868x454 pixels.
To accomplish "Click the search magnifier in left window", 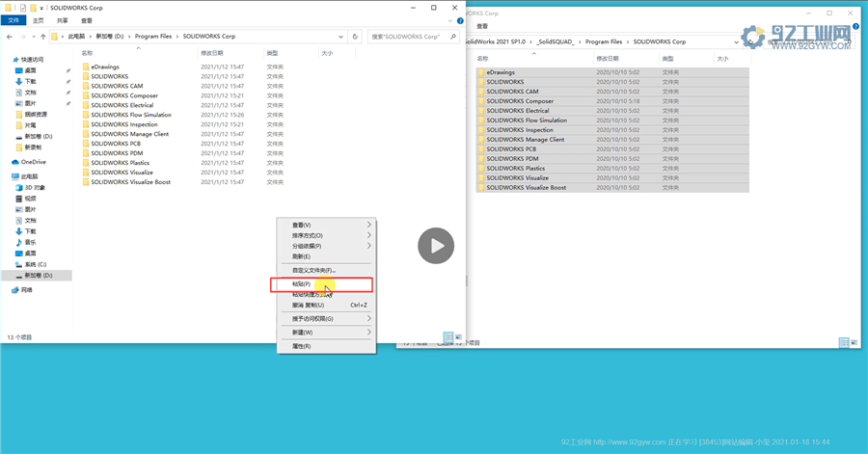I will pyautogui.click(x=453, y=37).
